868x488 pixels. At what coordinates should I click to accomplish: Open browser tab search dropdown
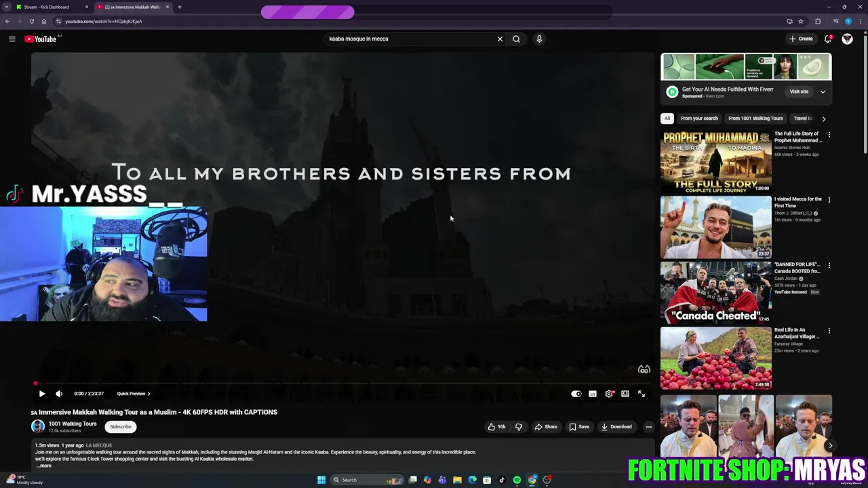pyautogui.click(x=6, y=7)
